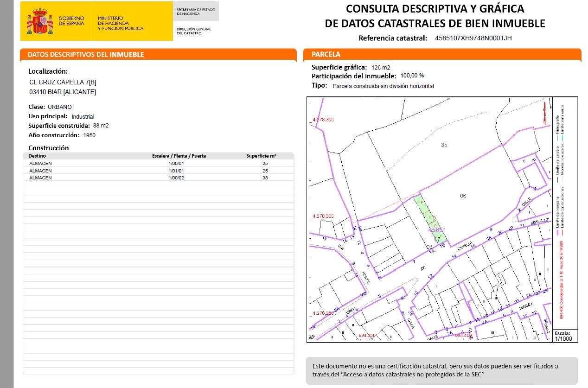
Task: Click the cadastral reference number 4585107XH9748N0001JH
Action: [x=473, y=38]
